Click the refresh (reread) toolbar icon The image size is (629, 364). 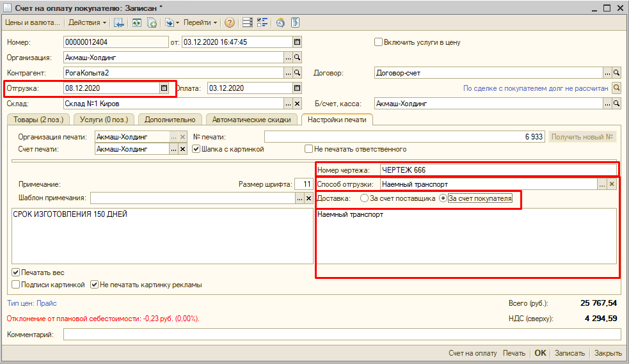pos(137,22)
